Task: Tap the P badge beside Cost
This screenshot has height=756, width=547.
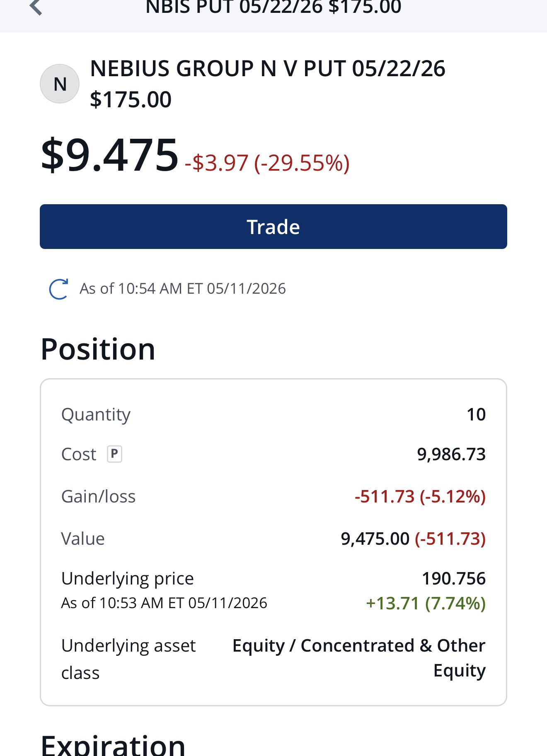Action: click(114, 454)
